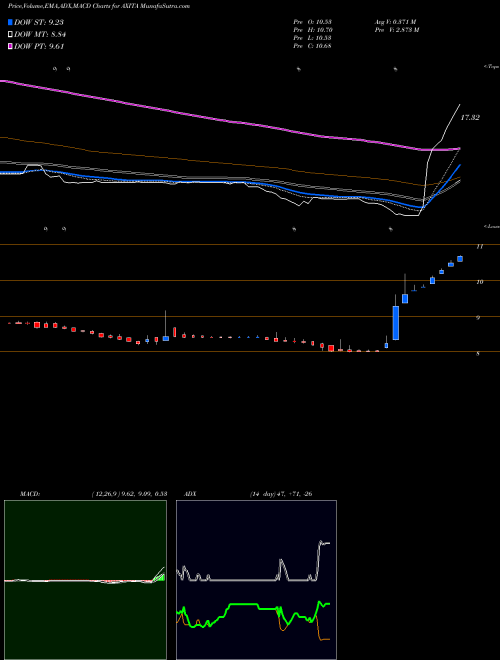Select the 'DOW MT: 8.84' label
Viewport: 500px width, 660px height.
click(40, 35)
